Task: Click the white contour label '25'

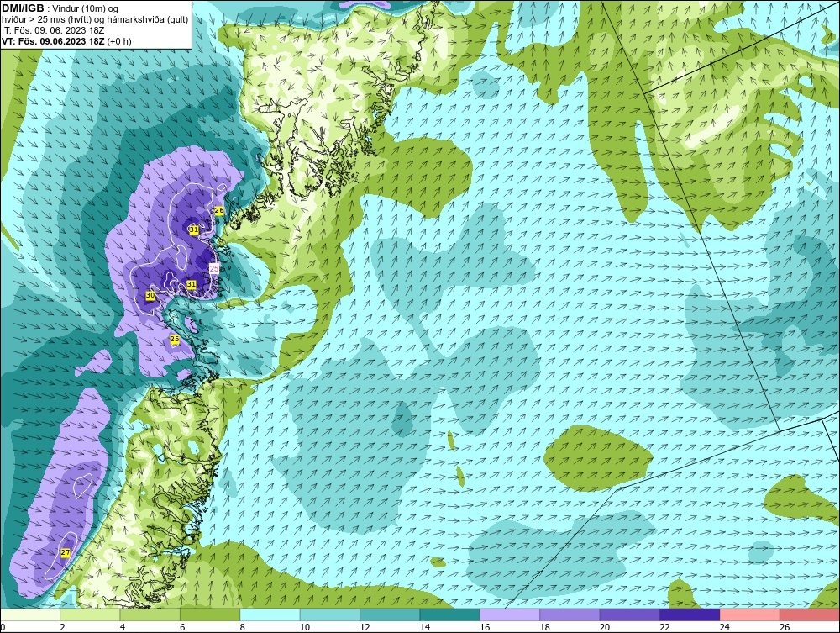Action: (x=214, y=269)
